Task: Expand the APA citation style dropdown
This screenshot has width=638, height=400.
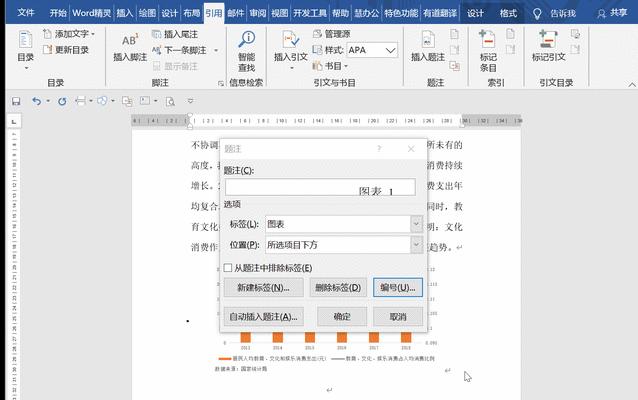Action: (391, 50)
